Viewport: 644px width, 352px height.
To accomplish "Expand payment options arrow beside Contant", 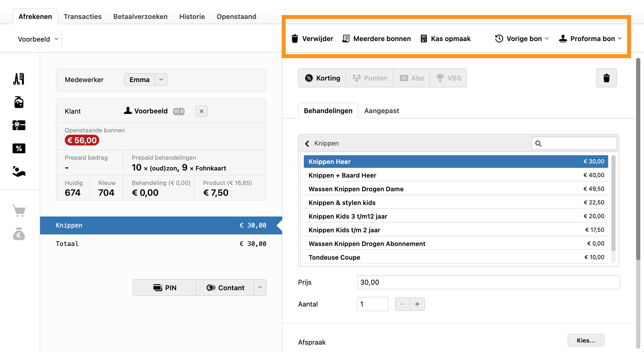I will tap(260, 288).
